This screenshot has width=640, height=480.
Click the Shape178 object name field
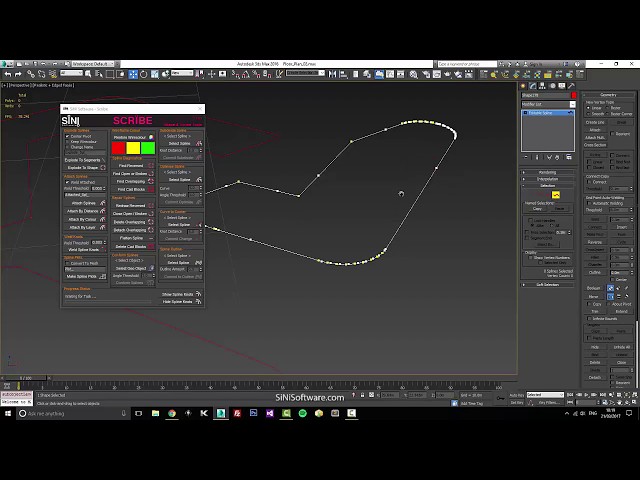tap(545, 95)
